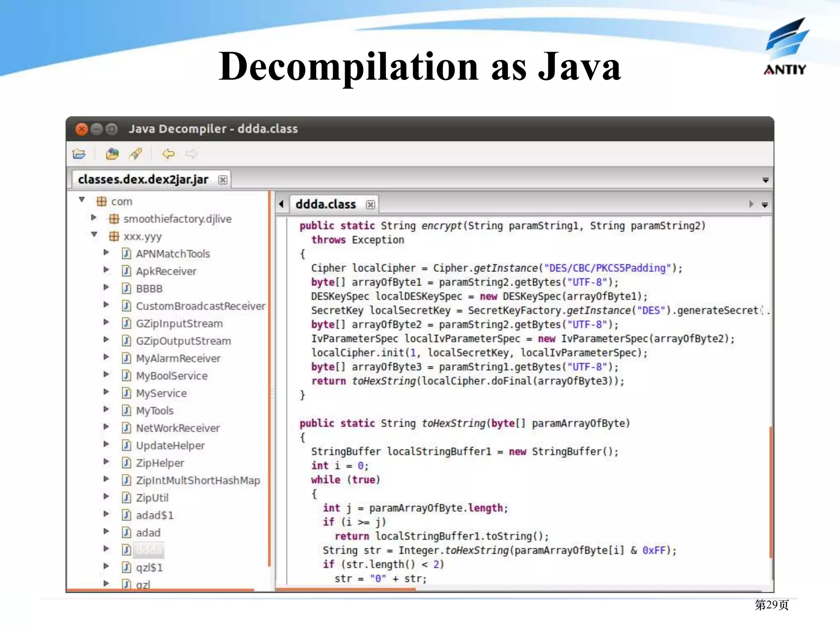
Task: Expand the GZipInputStream class node
Action: (x=106, y=322)
